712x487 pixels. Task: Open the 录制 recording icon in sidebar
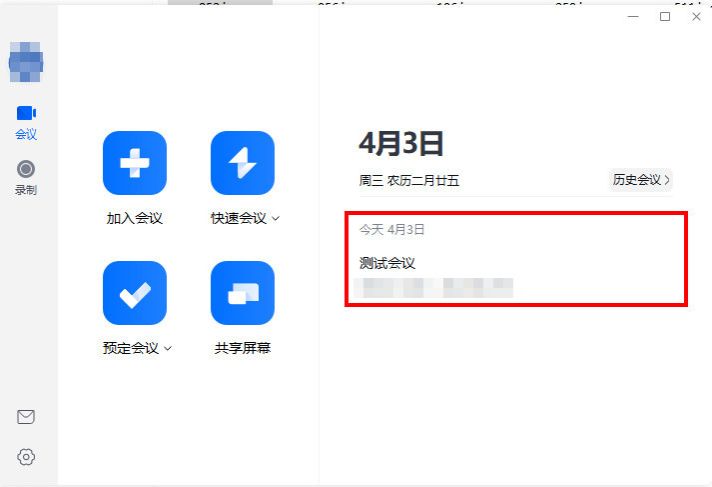click(x=26, y=169)
